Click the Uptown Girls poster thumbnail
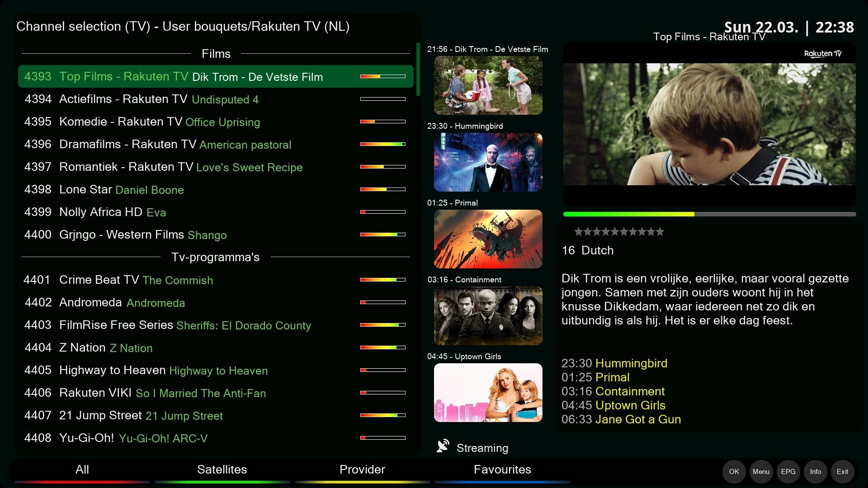This screenshot has width=868, height=488. [488, 393]
